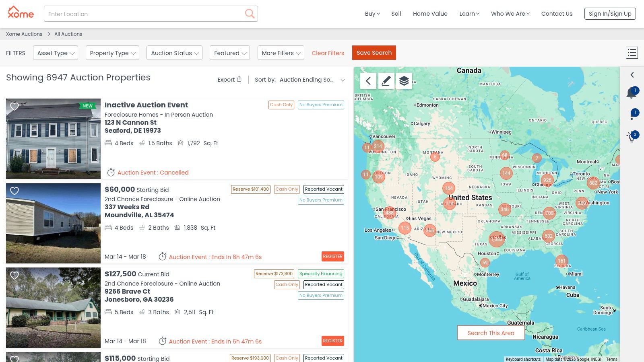Switch to list view icon
Viewport: 644px width, 362px height.
(x=632, y=53)
